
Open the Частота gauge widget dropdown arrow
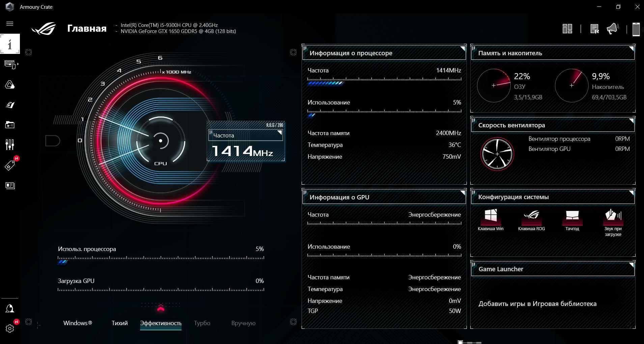point(279,133)
